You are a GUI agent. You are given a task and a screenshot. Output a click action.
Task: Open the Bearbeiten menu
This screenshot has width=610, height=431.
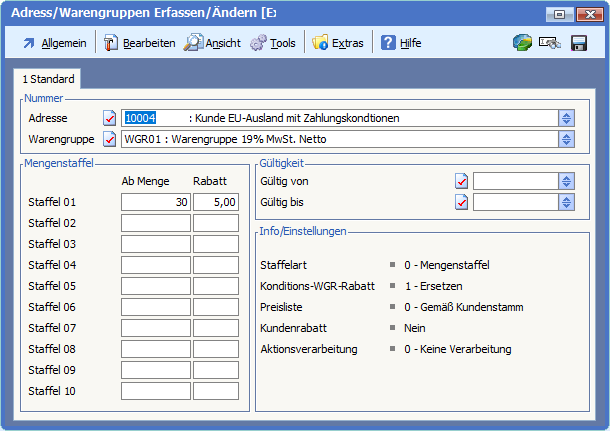pyautogui.click(x=139, y=43)
